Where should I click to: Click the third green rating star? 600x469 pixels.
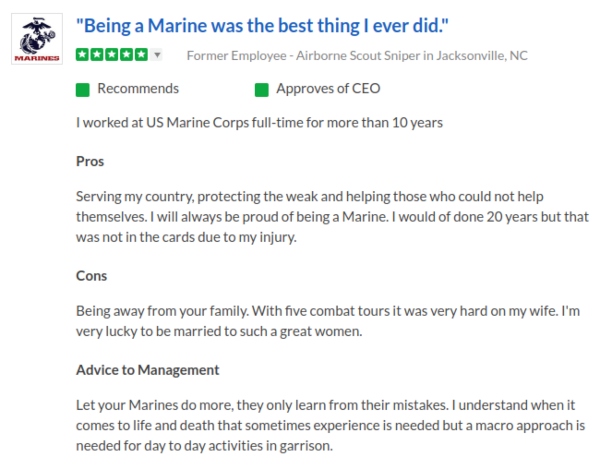coord(111,55)
